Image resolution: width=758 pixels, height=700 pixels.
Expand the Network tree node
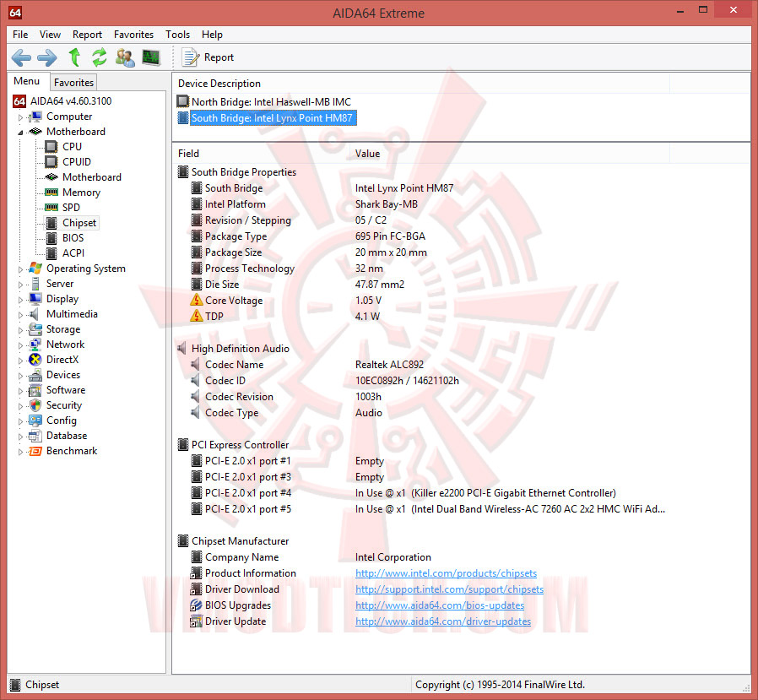click(20, 345)
